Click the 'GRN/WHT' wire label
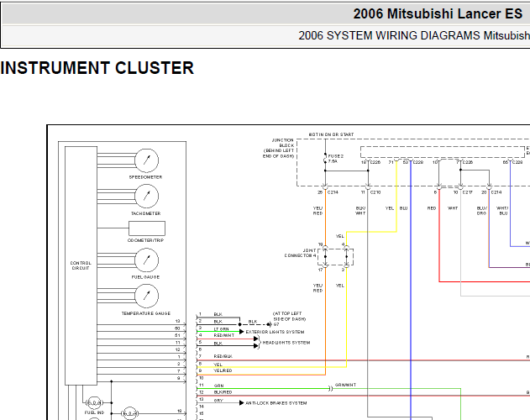The width and height of the screenshot is (530, 420). tap(345, 385)
